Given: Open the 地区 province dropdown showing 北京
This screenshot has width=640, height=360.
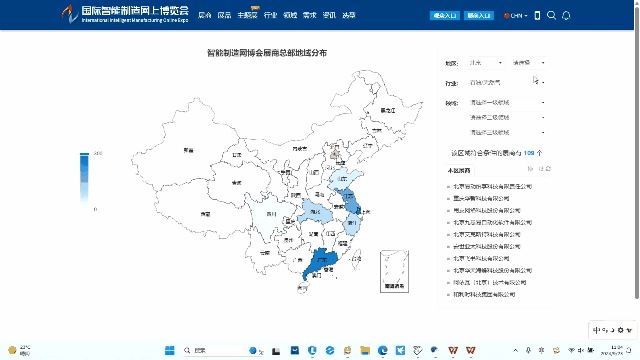Looking at the screenshot, I should click(x=486, y=63).
